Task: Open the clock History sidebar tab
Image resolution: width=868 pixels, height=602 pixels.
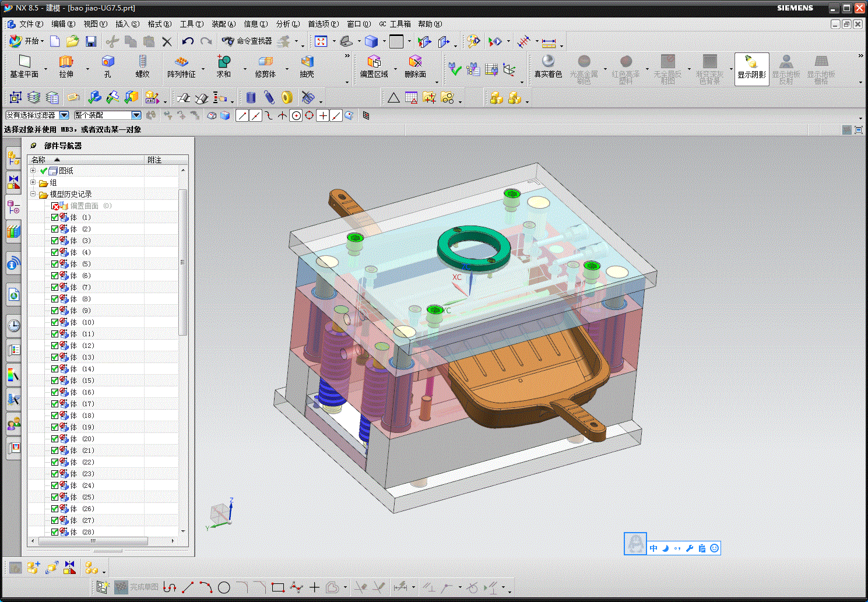Action: pyautogui.click(x=14, y=325)
